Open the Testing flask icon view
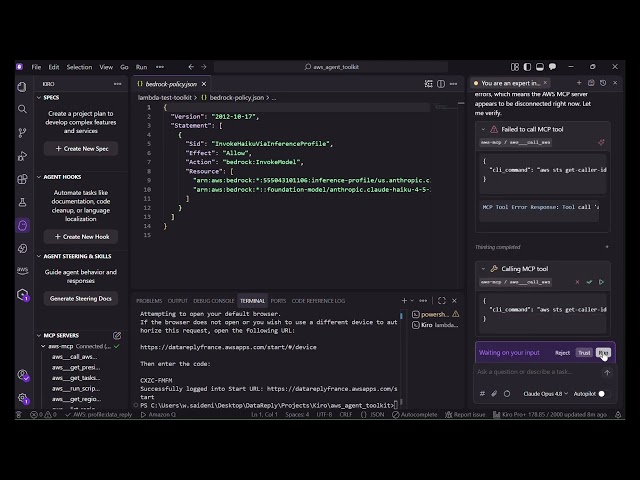The image size is (640, 480). point(22,202)
